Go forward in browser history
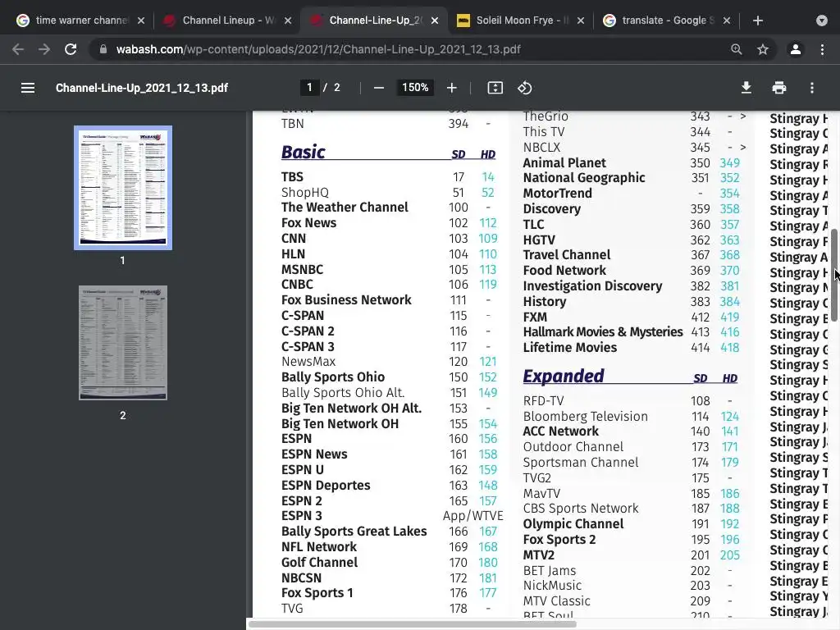 [44, 49]
